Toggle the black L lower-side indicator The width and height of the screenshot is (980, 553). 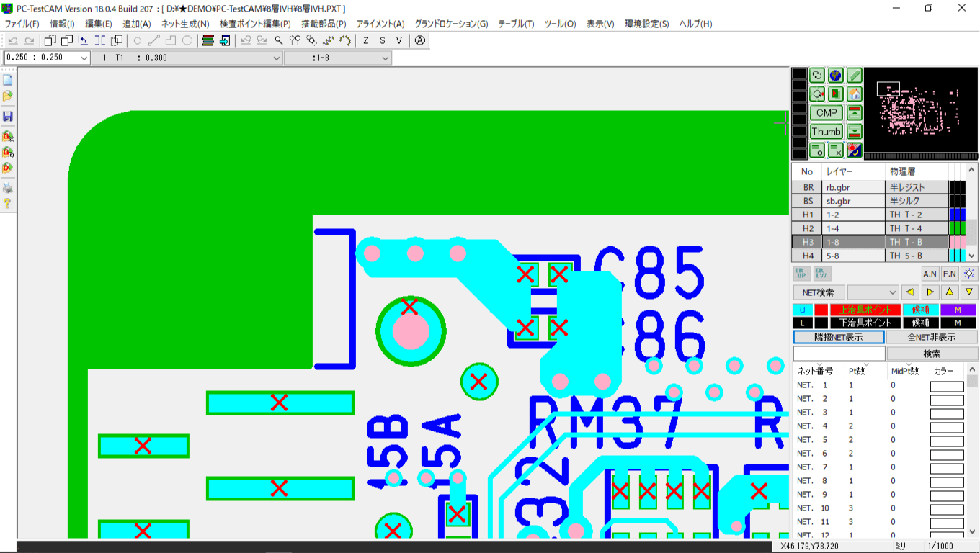802,323
